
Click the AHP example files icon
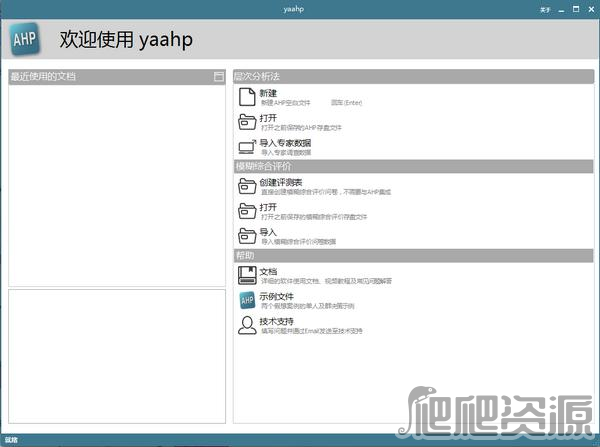(x=247, y=300)
